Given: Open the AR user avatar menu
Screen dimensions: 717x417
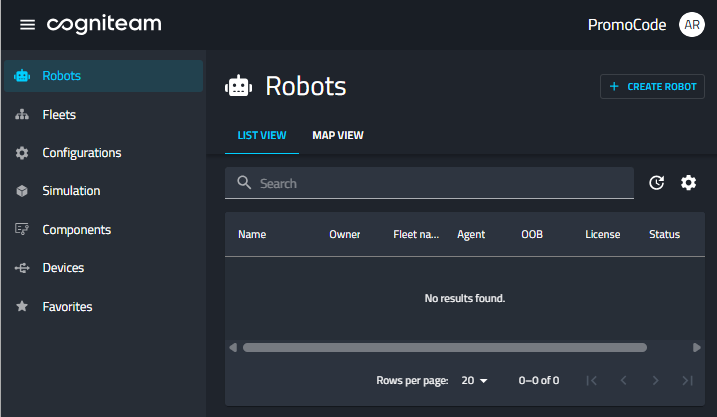Looking at the screenshot, I should point(691,25).
